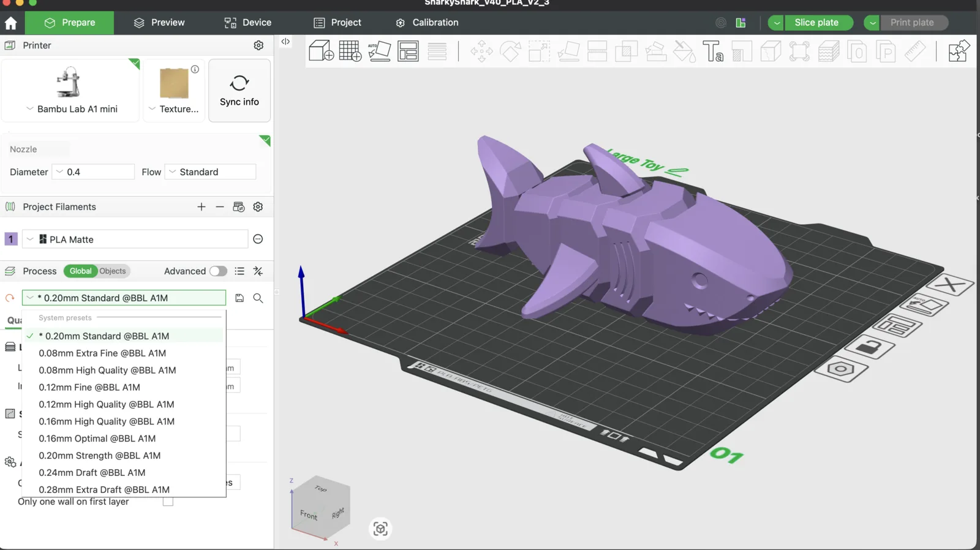980x550 pixels.
Task: Open the Flow type dropdown
Action: [x=211, y=172]
